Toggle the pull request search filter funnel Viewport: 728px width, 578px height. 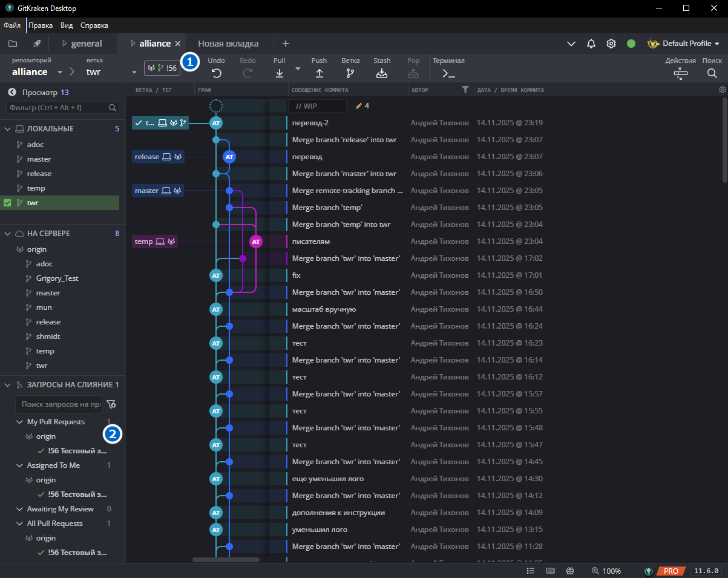point(112,404)
